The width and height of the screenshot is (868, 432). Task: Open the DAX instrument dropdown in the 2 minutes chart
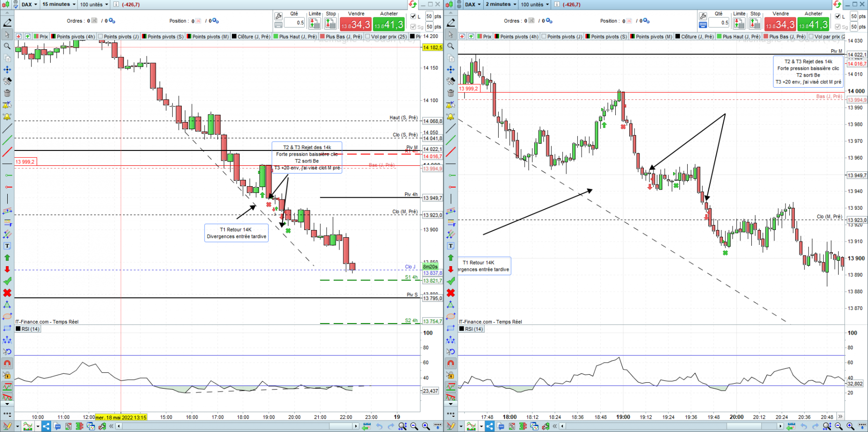coord(473,4)
